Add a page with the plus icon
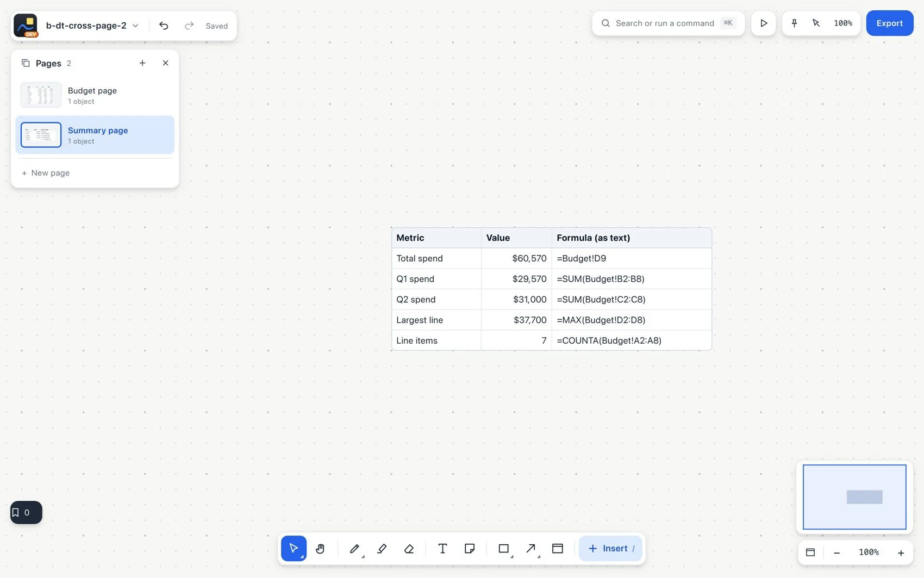 [142, 63]
